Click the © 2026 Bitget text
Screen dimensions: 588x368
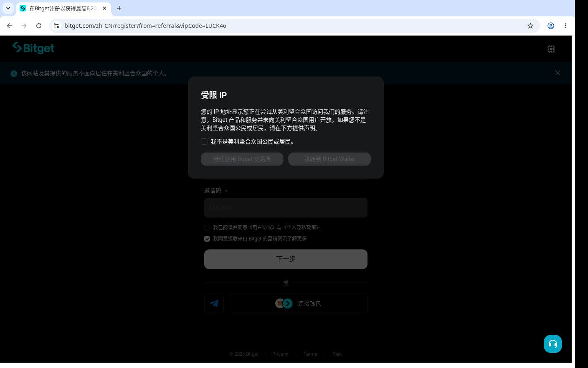(x=244, y=354)
